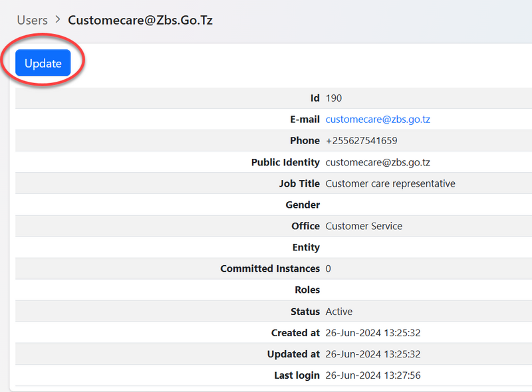Click the Committed Instances value 0
This screenshot has width=532, height=392.
328,268
